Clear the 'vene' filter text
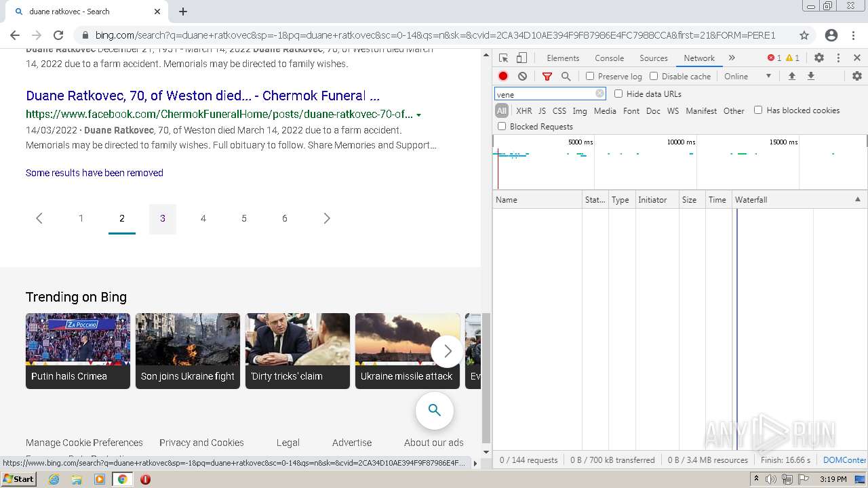Viewport: 868px width, 488px height. (599, 94)
